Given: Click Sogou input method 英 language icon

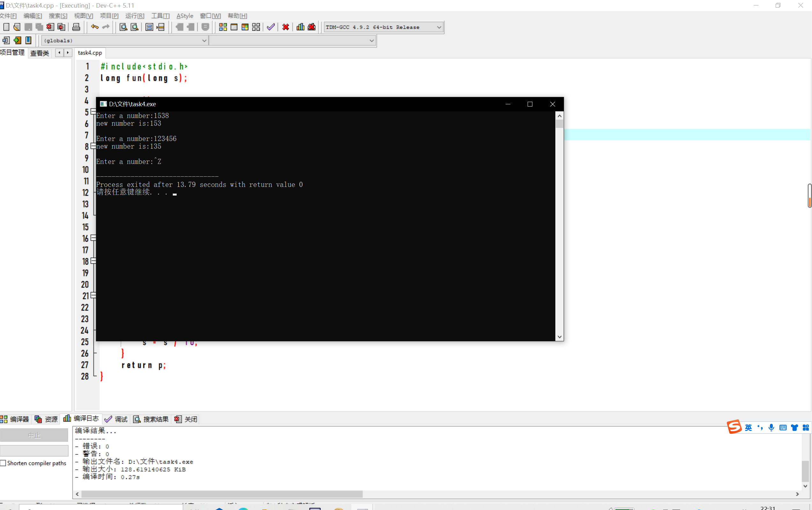Looking at the screenshot, I should click(x=748, y=428).
